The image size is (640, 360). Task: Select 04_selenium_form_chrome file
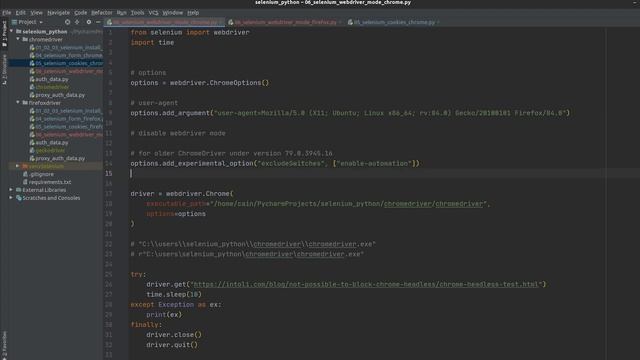(x=69, y=55)
